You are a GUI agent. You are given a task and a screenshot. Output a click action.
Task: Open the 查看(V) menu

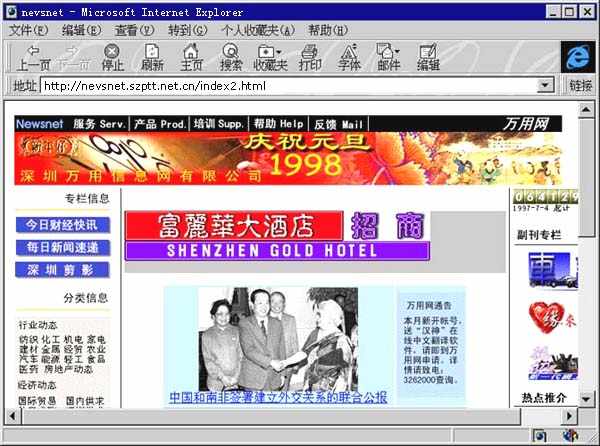tap(135, 31)
